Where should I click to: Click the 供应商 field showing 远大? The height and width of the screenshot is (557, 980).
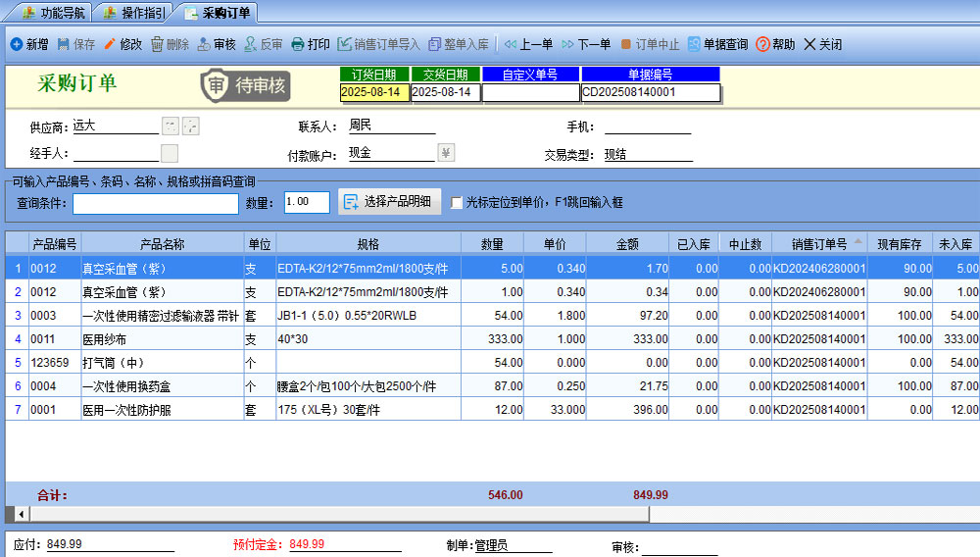pyautogui.click(x=116, y=126)
